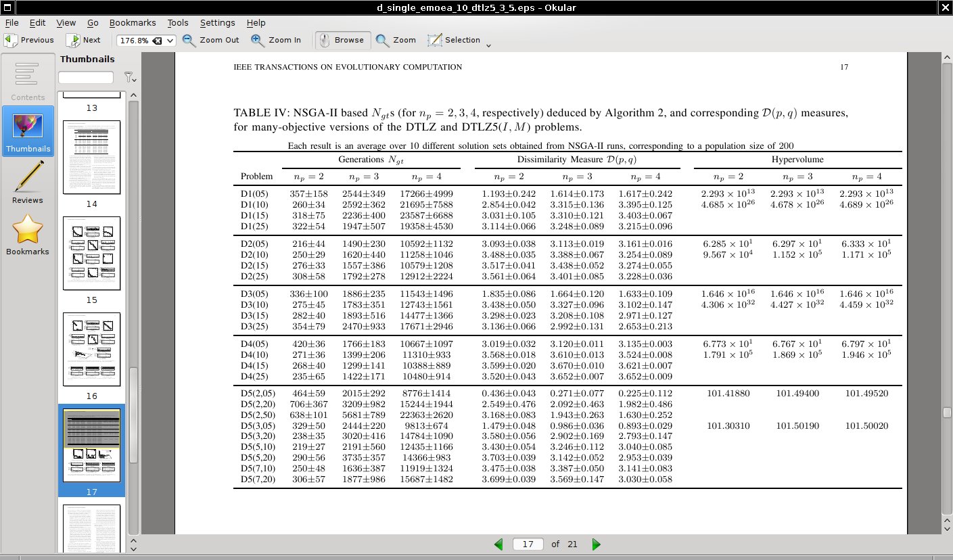The height and width of the screenshot is (560, 953).
Task: Open the window menu icon in the title bar
Action: click(x=7, y=7)
